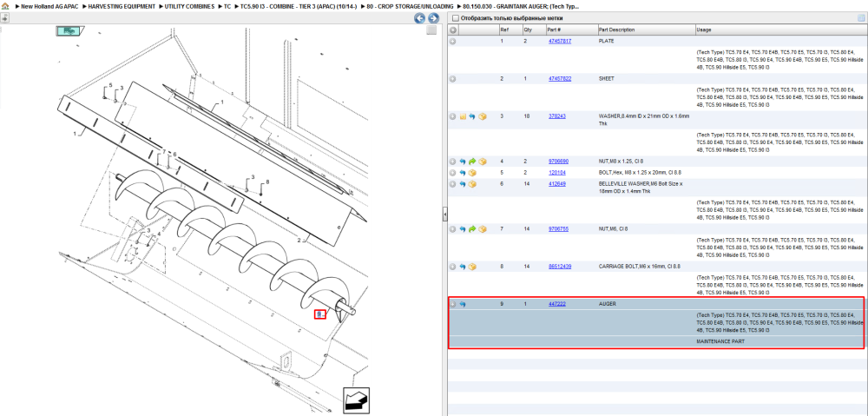The height and width of the screenshot is (416, 868).
Task: Open part number 9706755 link
Action: pyautogui.click(x=558, y=228)
